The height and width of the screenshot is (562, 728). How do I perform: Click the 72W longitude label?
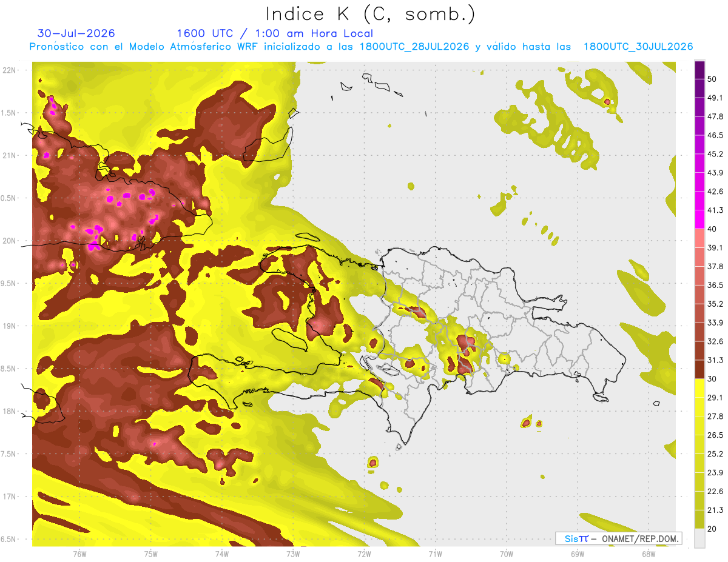(364, 554)
